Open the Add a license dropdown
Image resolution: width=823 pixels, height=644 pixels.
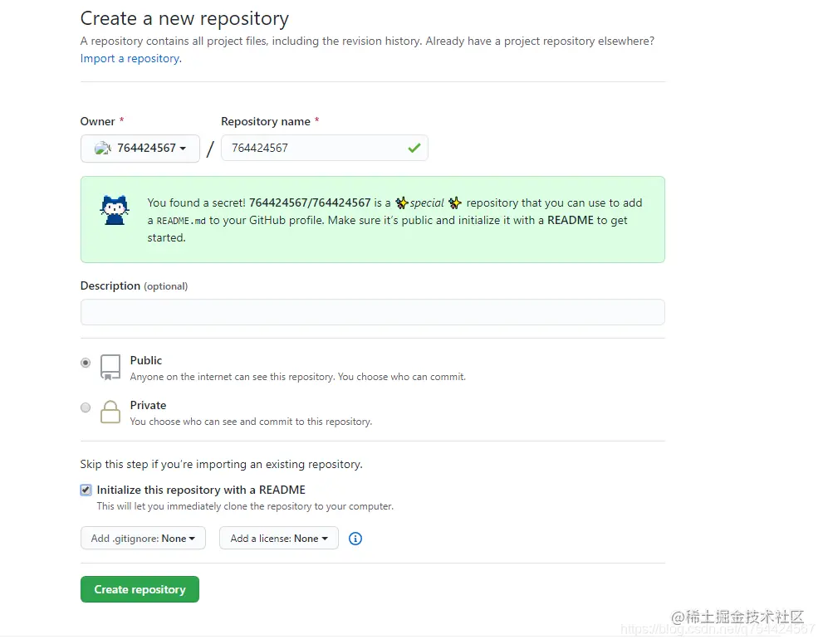click(x=279, y=538)
